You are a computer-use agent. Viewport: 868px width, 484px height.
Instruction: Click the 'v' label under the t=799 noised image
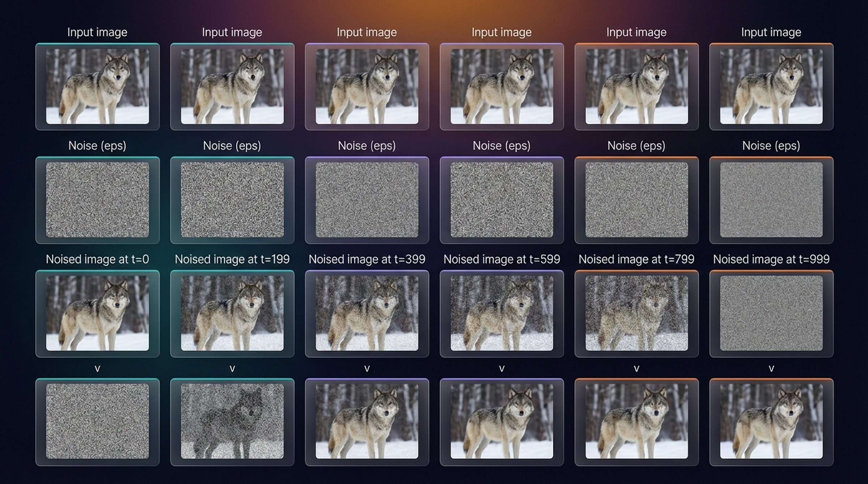click(x=637, y=369)
